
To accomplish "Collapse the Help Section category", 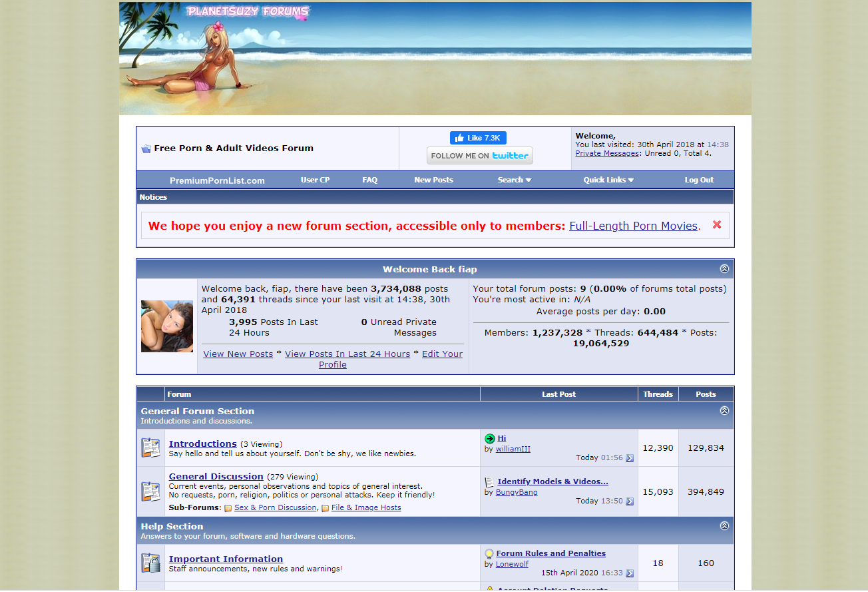I will coord(724,526).
